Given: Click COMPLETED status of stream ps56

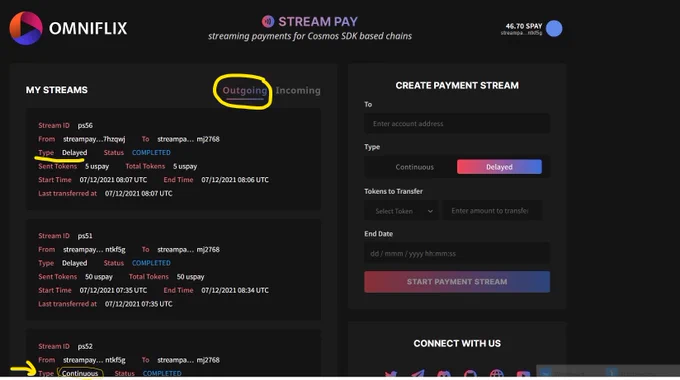Looking at the screenshot, I should click(151, 153).
